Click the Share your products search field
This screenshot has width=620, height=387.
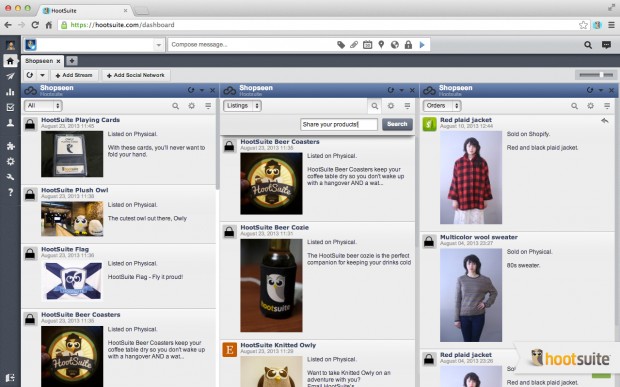[x=339, y=124]
